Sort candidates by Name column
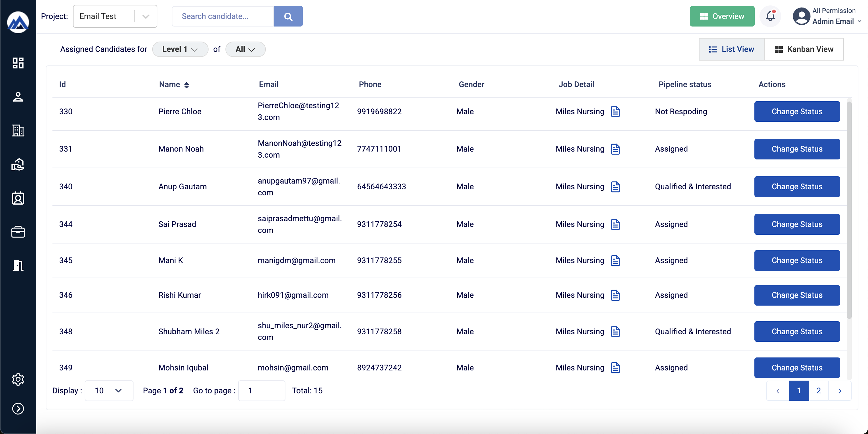Viewport: 868px width, 434px height. [186, 85]
